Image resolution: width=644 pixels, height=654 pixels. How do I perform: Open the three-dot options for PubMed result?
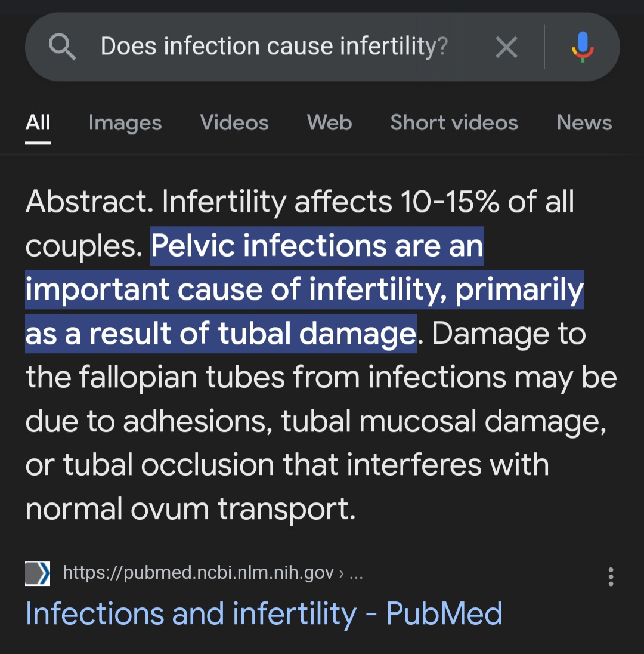coord(611,576)
